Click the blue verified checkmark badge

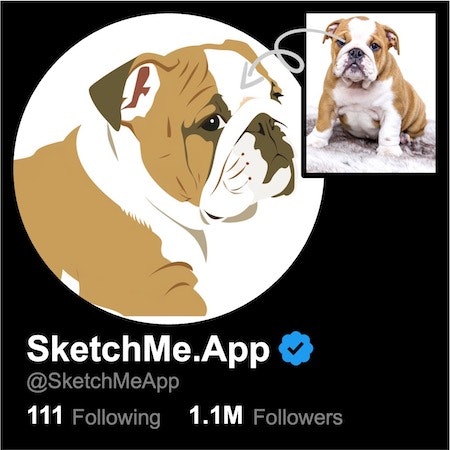point(296,348)
